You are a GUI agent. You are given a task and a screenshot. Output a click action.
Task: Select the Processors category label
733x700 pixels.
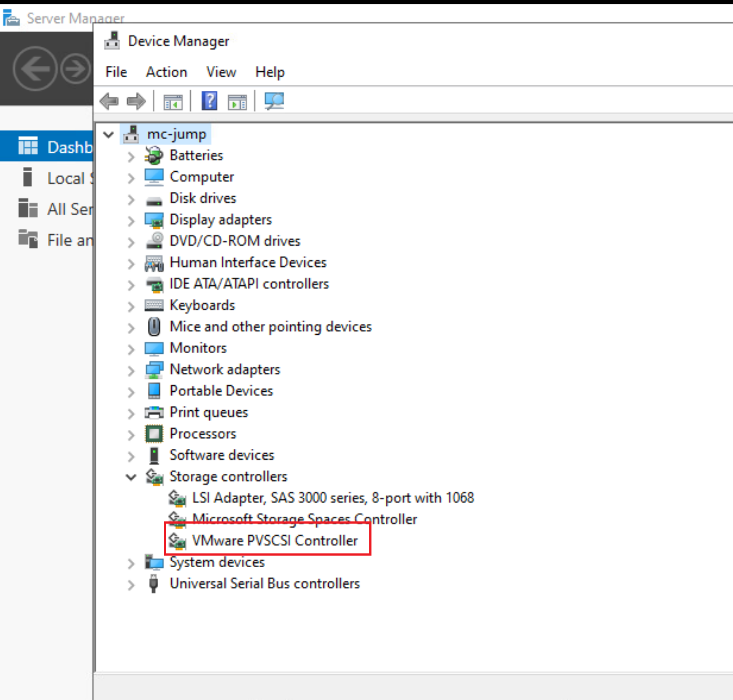coord(203,434)
